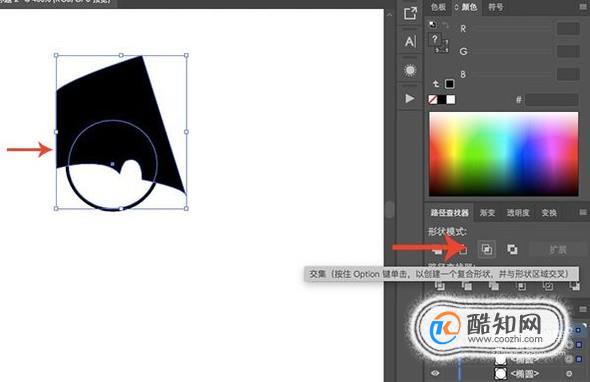Click the Exclude shape mode icon

tap(512, 249)
